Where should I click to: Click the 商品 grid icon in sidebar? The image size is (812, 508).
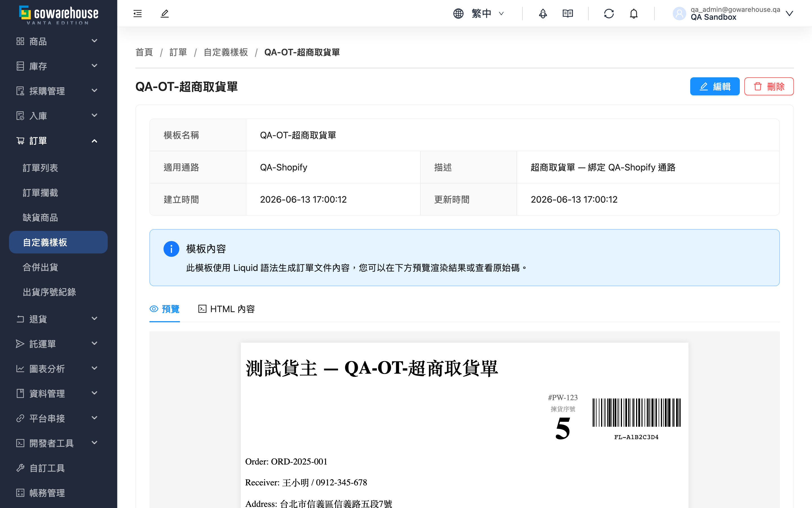20,41
